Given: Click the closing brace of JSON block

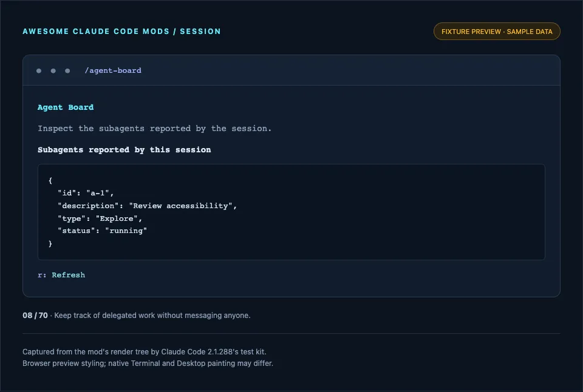Looking at the screenshot, I should pyautogui.click(x=50, y=244).
